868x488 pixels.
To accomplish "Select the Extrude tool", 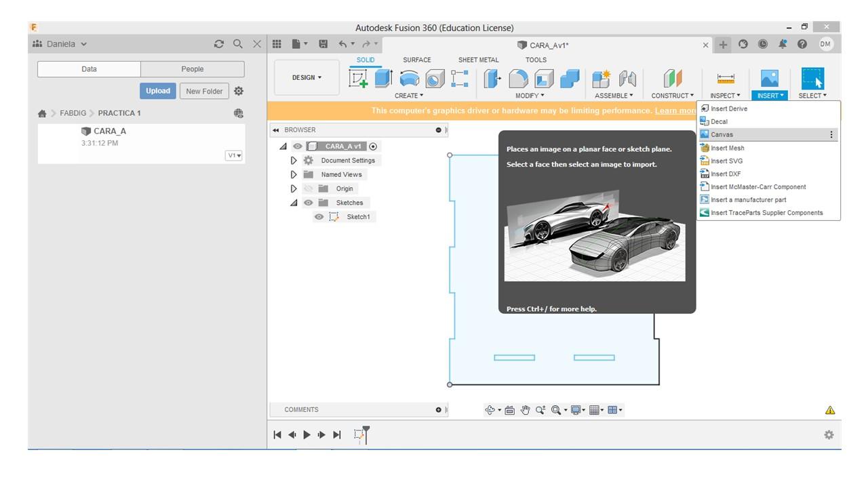I will tap(384, 79).
